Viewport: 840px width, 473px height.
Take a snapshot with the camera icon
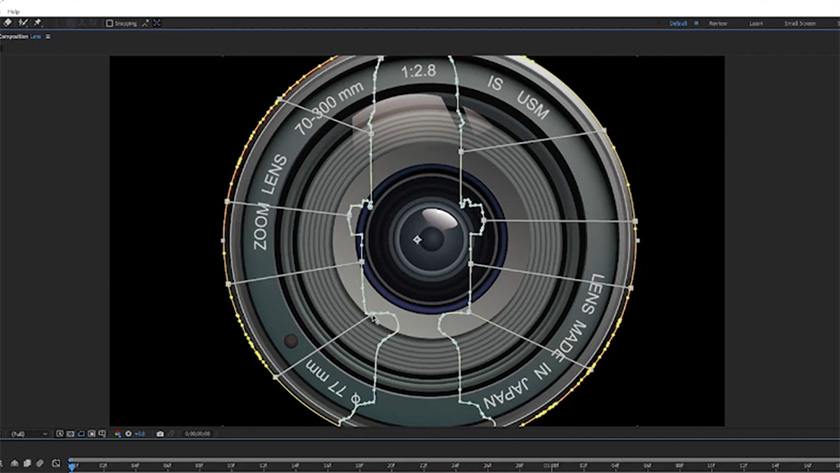pos(160,434)
